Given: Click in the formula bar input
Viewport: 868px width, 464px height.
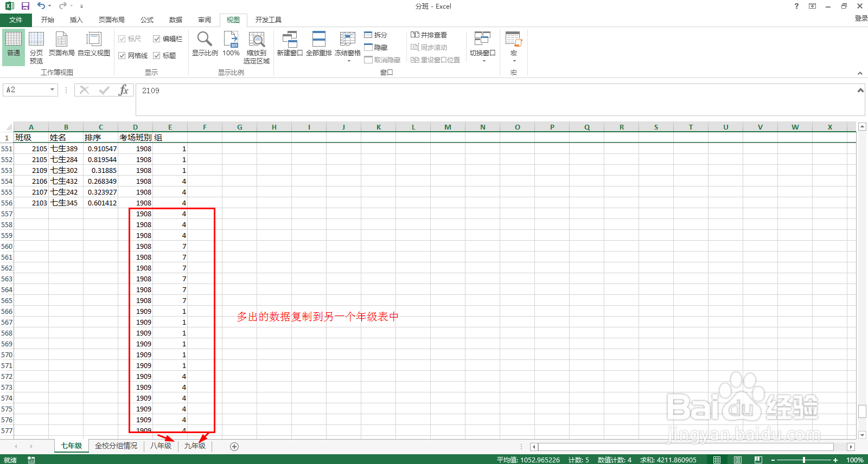Looking at the screenshot, I should 495,99.
